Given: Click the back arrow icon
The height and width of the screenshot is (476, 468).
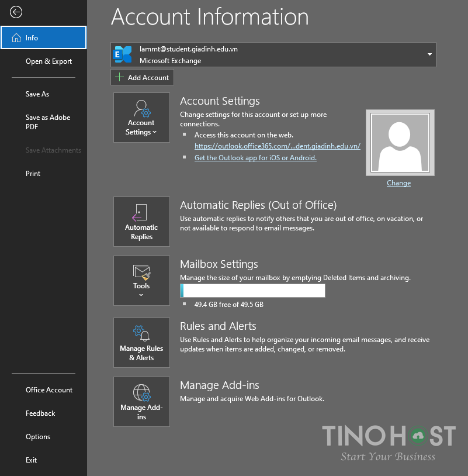Looking at the screenshot, I should 16,12.
